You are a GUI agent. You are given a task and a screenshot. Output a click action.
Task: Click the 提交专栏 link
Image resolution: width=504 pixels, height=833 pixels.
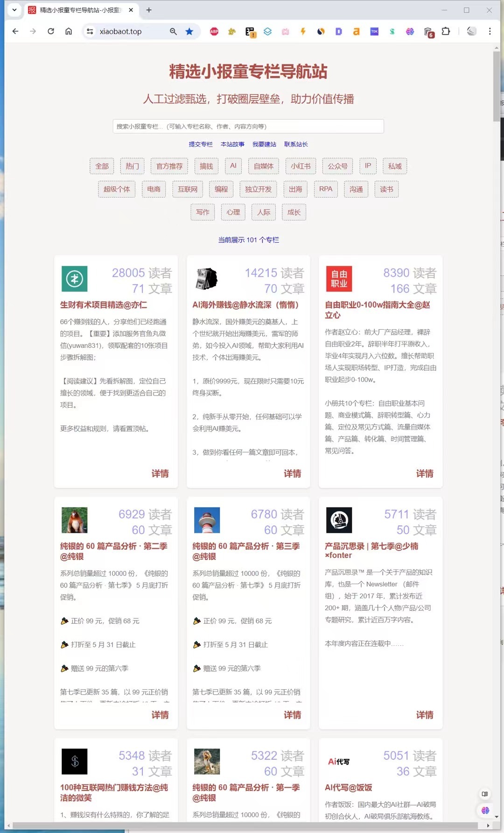(x=200, y=144)
